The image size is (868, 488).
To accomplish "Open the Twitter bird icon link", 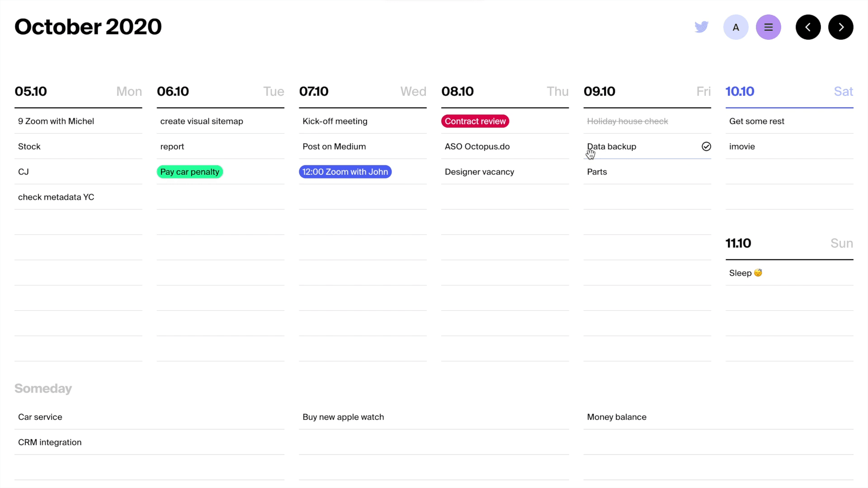I will click(x=701, y=27).
